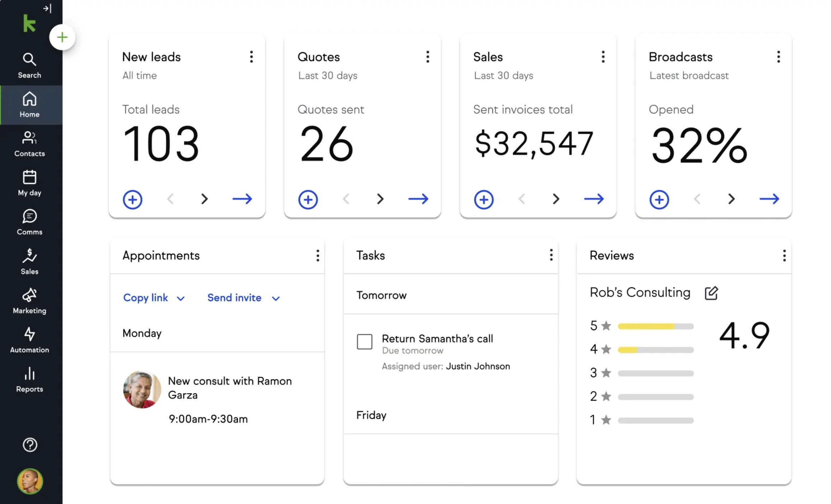Check off Return Samantha's call task
The height and width of the screenshot is (504, 831).
(x=364, y=342)
